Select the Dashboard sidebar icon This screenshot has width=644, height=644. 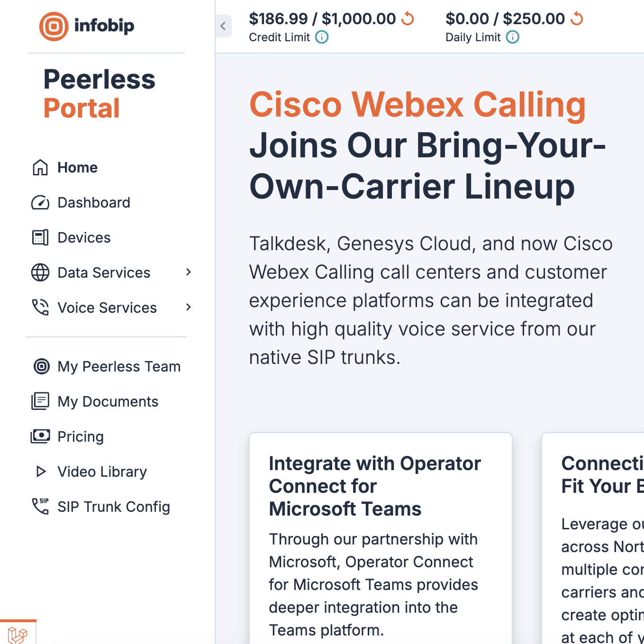pos(41,202)
